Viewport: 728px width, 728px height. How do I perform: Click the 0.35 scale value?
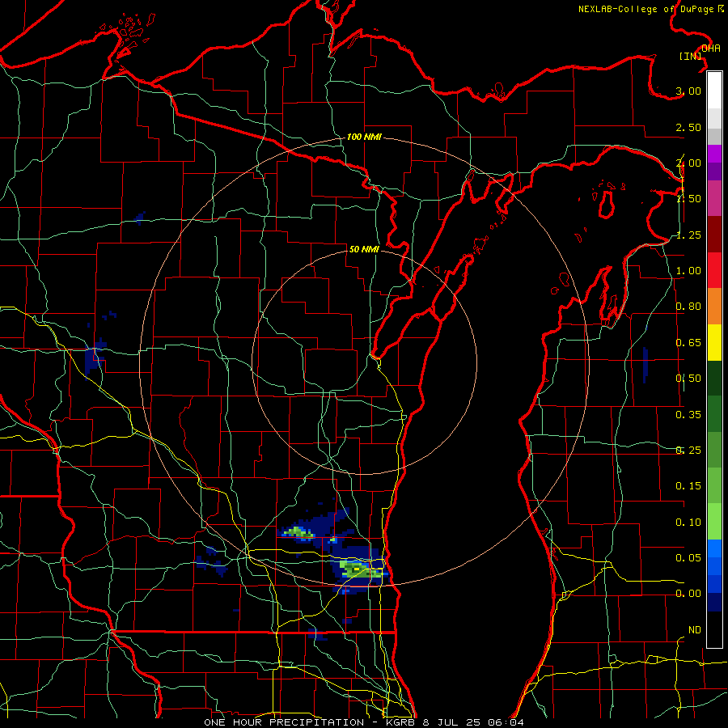tap(688, 415)
